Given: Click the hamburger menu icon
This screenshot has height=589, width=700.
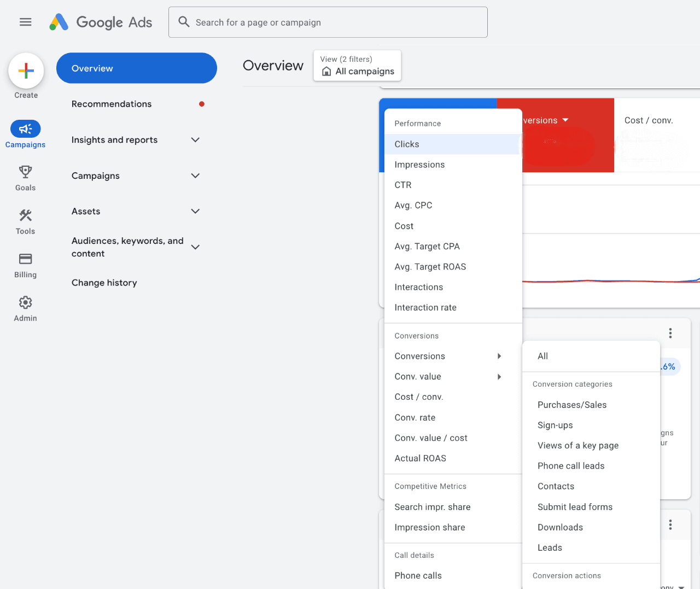Looking at the screenshot, I should [25, 22].
